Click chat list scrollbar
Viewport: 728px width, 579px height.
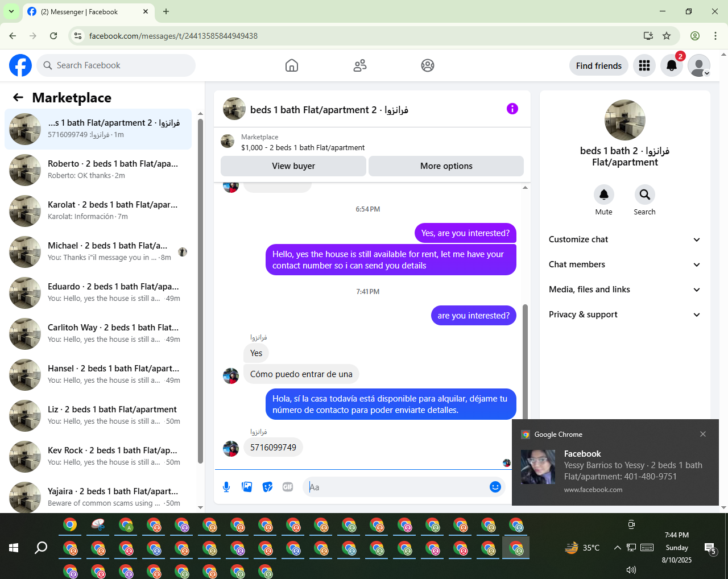click(x=200, y=290)
